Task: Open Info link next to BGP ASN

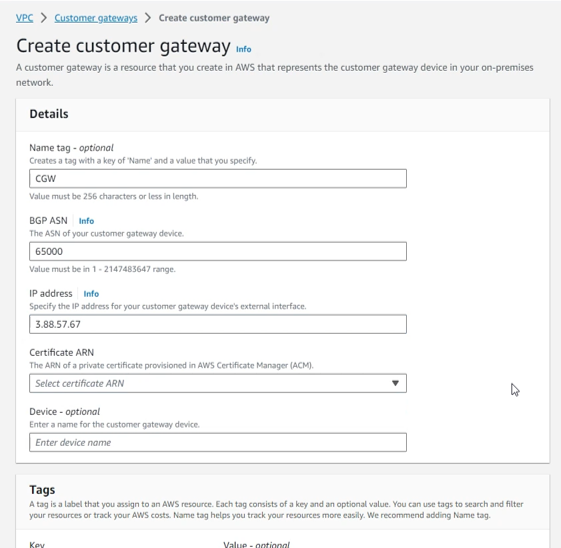Action: 86,221
